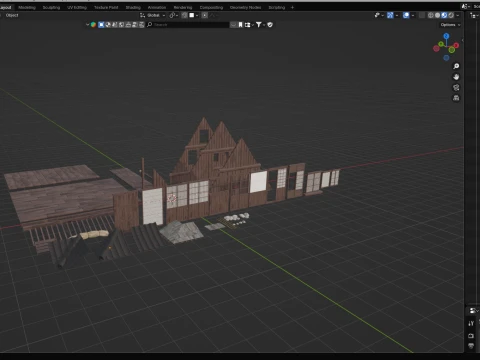Image resolution: width=480 pixels, height=360 pixels.
Task: Click the search field in the asset toolbar
Action: pos(188,25)
